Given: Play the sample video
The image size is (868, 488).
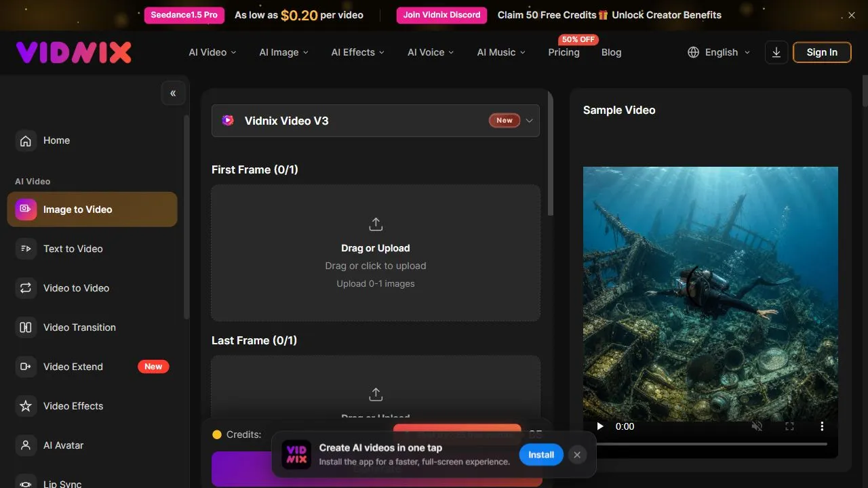Looking at the screenshot, I should [599, 426].
